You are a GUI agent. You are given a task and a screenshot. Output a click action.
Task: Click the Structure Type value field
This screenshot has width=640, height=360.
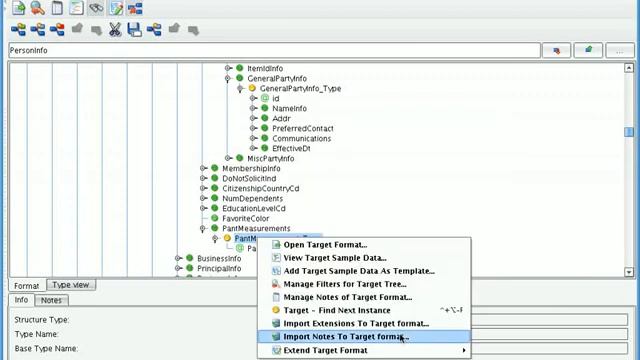pyautogui.click(x=549, y=319)
